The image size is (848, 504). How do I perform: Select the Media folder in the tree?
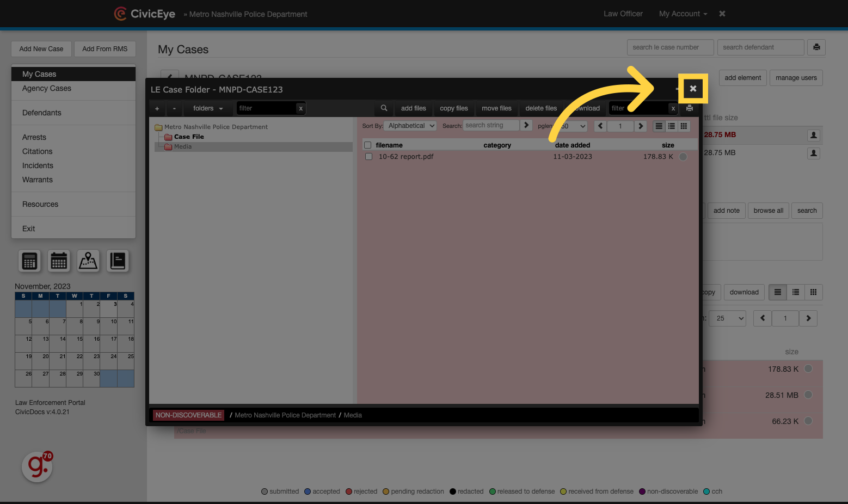(x=183, y=146)
